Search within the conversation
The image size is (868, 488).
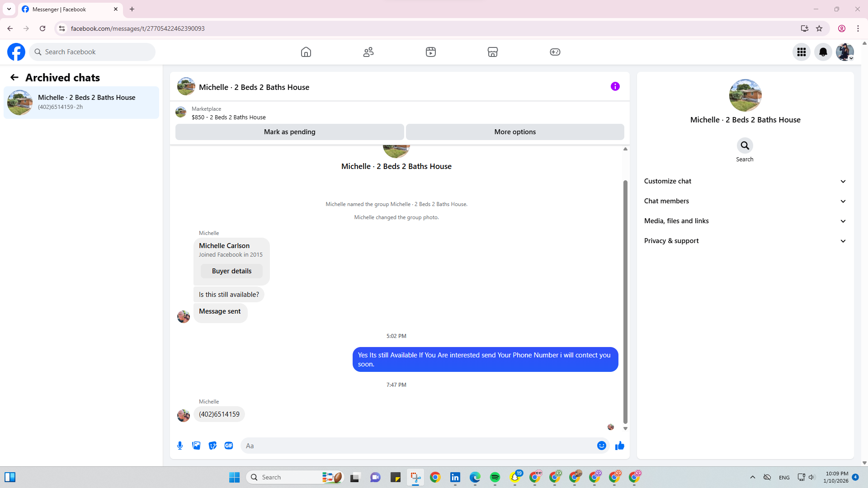tap(745, 146)
